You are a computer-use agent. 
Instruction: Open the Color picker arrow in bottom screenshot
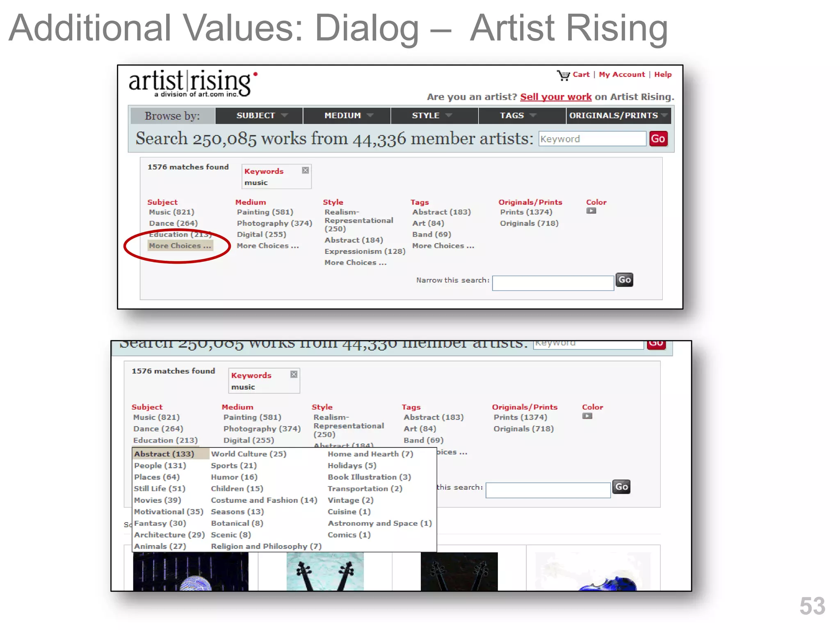click(x=587, y=416)
